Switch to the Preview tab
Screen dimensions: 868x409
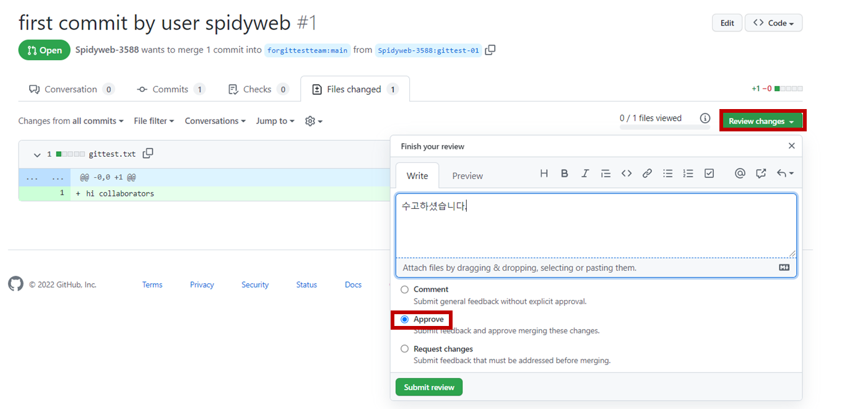[x=467, y=175]
